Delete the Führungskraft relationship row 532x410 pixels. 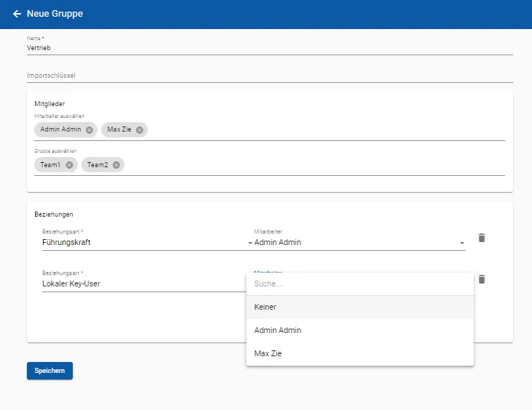(481, 238)
